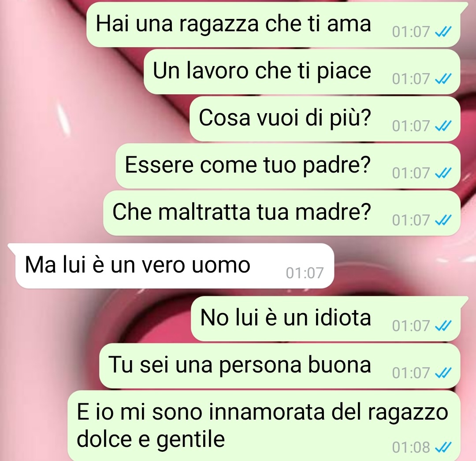The image size is (476, 461).
Task: Click blue ticks beside 'Cosa vuoi di più?'
Action: tap(443, 126)
